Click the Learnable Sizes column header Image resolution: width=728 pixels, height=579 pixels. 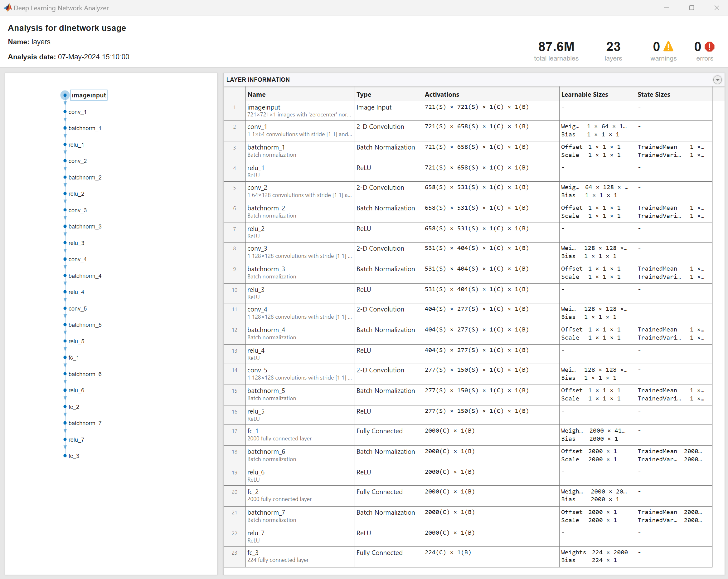(585, 95)
